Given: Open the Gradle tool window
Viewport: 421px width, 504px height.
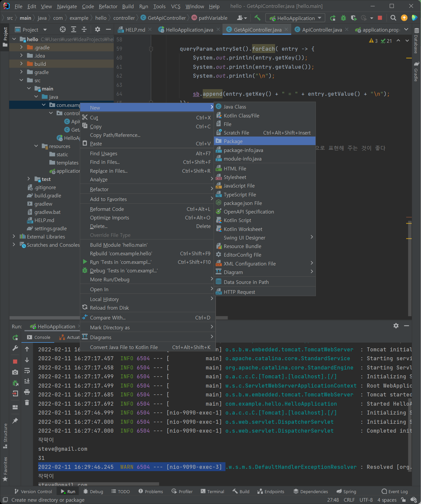Looking at the screenshot, I should click(x=416, y=71).
